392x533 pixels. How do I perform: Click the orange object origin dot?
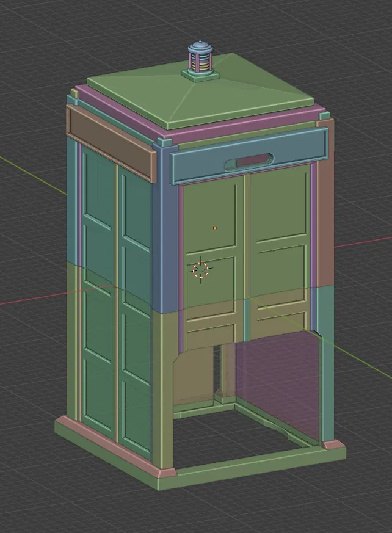point(215,228)
